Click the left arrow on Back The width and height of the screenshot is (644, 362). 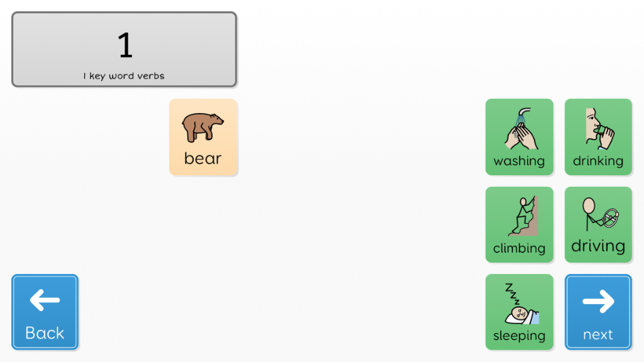click(45, 300)
